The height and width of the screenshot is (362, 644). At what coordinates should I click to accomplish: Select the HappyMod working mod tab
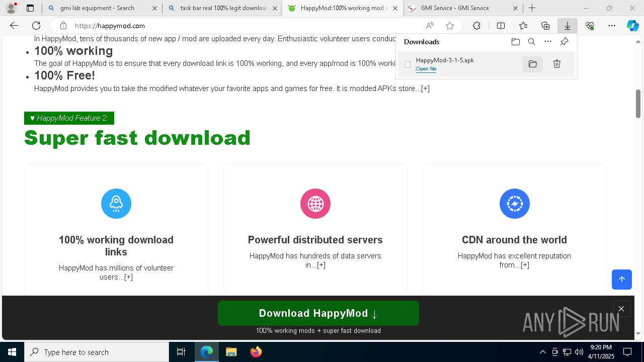click(x=344, y=8)
